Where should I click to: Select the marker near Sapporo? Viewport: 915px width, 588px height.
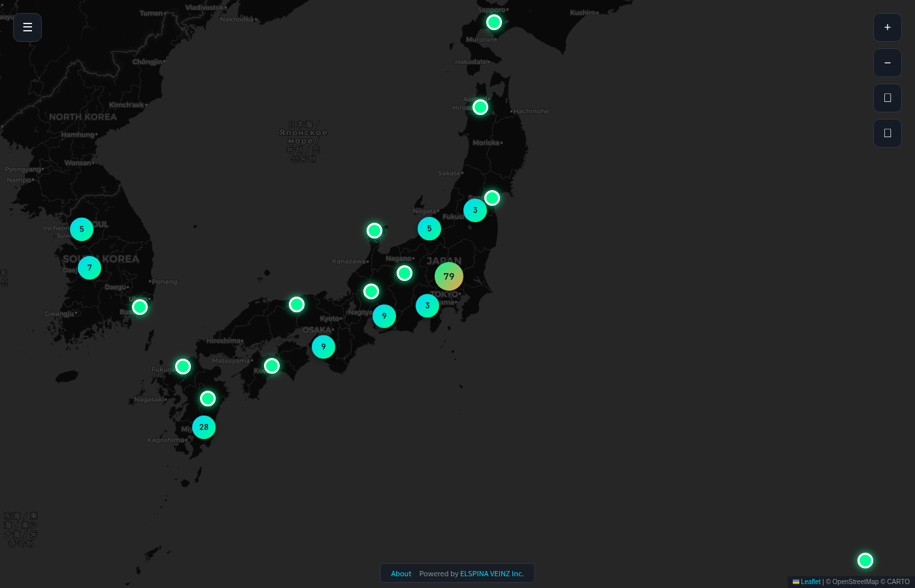[x=494, y=23]
